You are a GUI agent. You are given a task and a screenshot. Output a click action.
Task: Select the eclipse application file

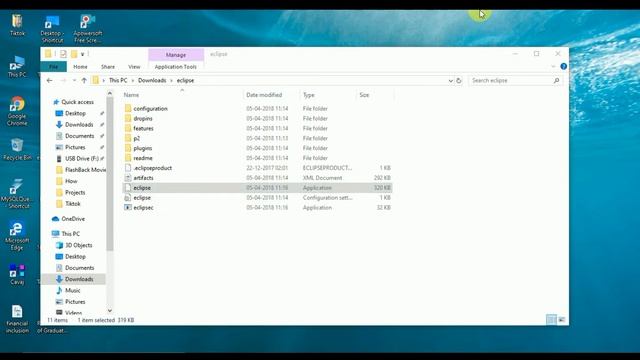[x=257, y=188]
